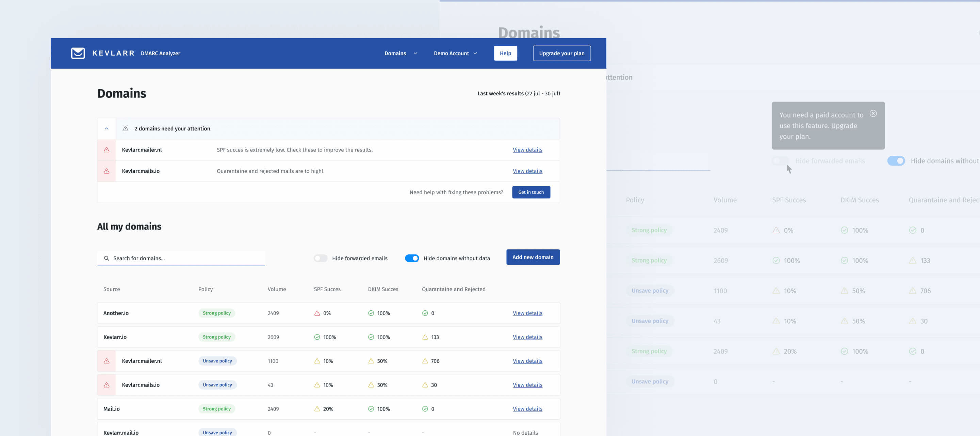Toggle the faded Hide domains switch at right
The width and height of the screenshot is (980, 436).
tap(896, 161)
